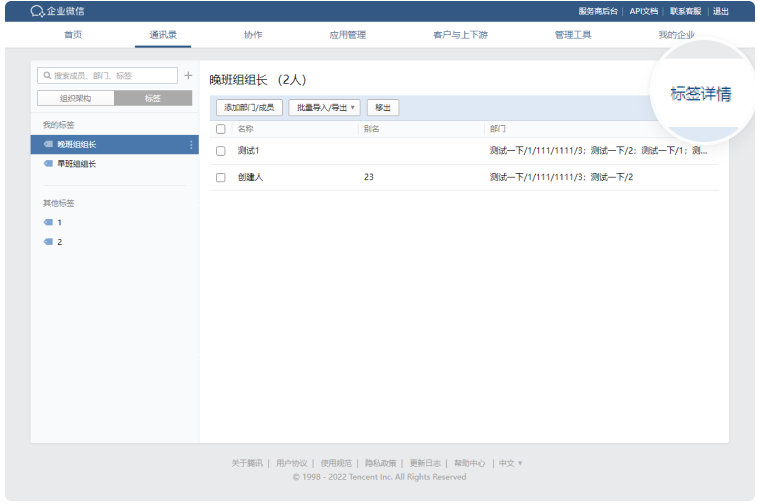Tick the select-all checkbox in table header
The image size is (758, 504).
221,129
